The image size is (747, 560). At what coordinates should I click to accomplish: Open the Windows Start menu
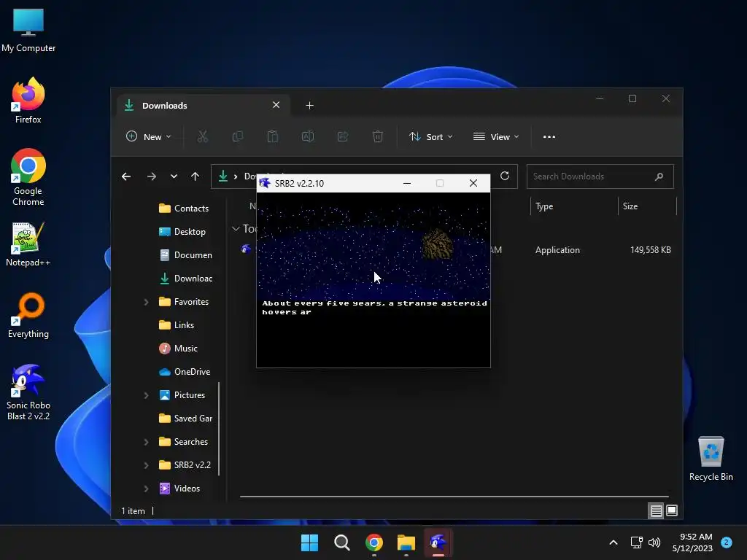point(309,542)
